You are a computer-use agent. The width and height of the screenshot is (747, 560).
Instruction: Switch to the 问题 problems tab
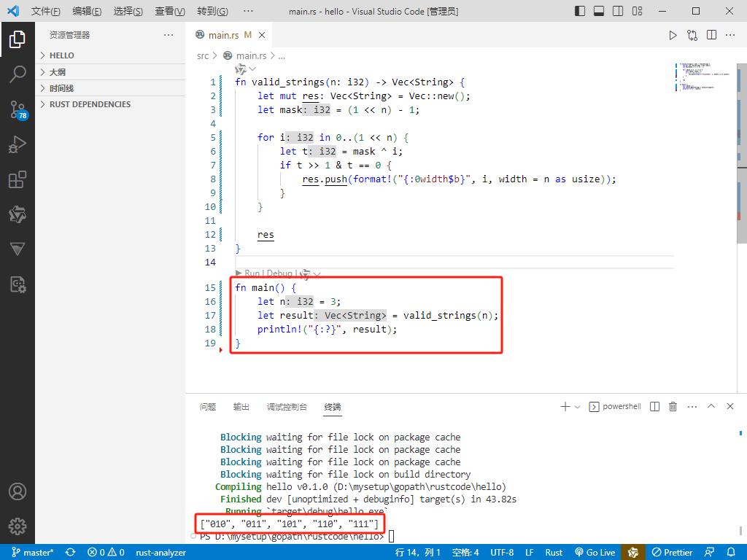(208, 407)
